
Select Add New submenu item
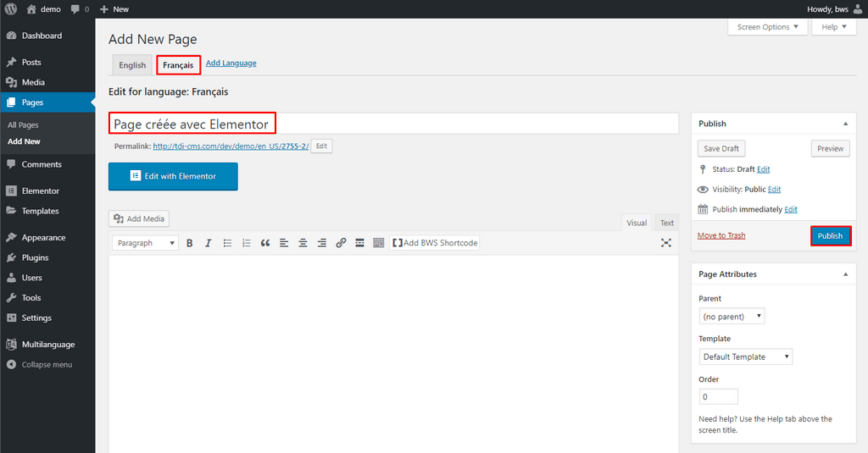[24, 141]
